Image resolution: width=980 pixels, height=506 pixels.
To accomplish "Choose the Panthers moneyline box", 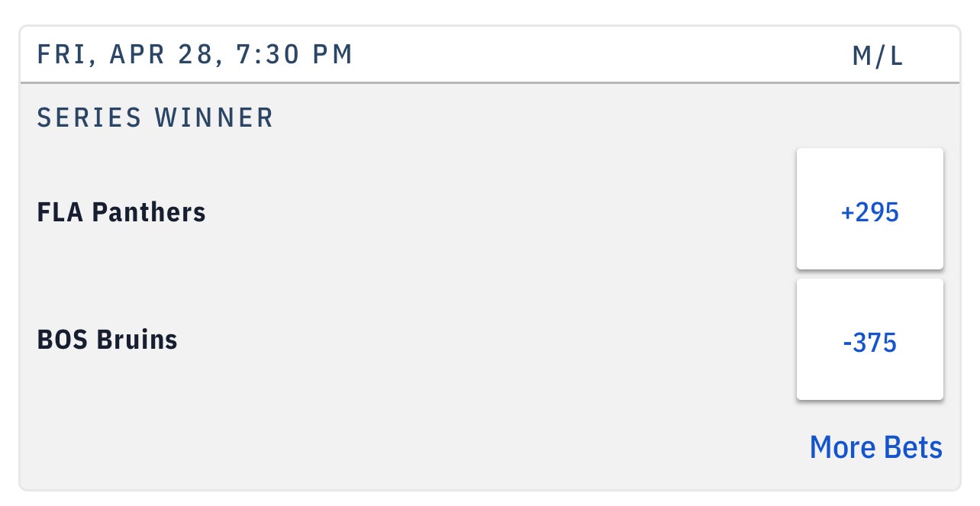I will coord(869,209).
